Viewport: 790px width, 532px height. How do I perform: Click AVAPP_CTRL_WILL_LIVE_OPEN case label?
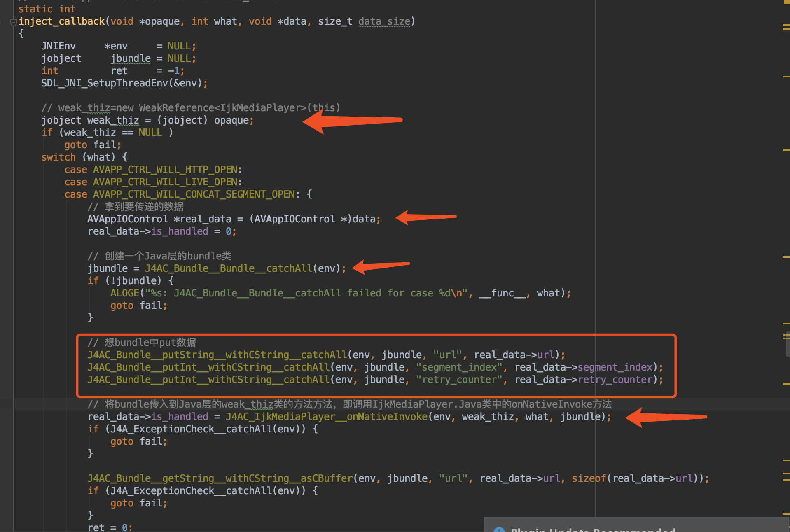coord(165,182)
